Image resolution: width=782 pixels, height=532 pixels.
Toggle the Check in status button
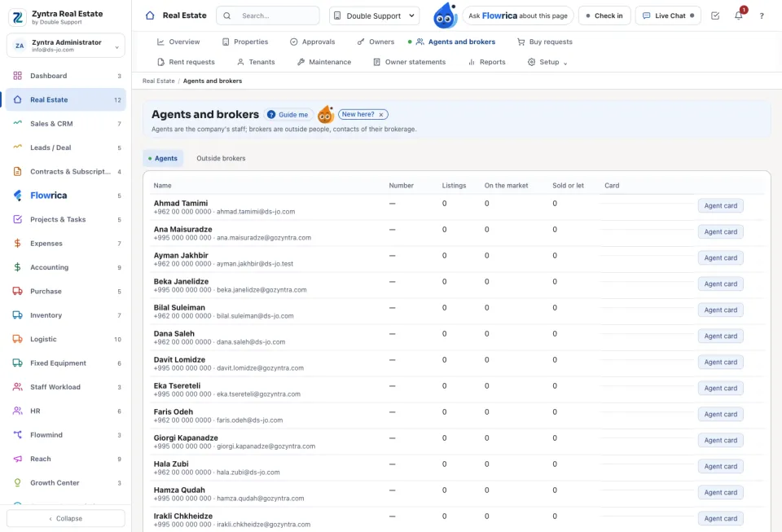604,16
